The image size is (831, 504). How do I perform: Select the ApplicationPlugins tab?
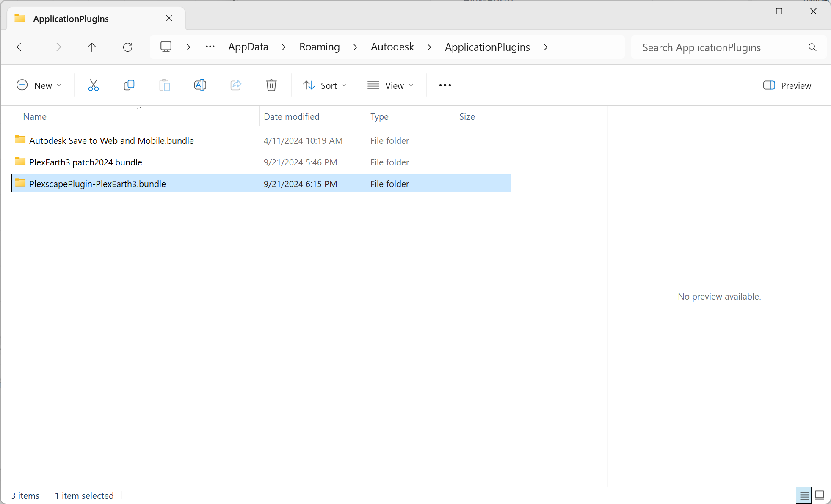point(95,19)
